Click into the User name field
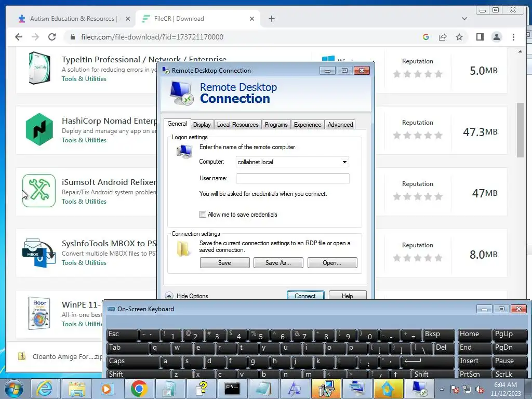 (x=293, y=178)
